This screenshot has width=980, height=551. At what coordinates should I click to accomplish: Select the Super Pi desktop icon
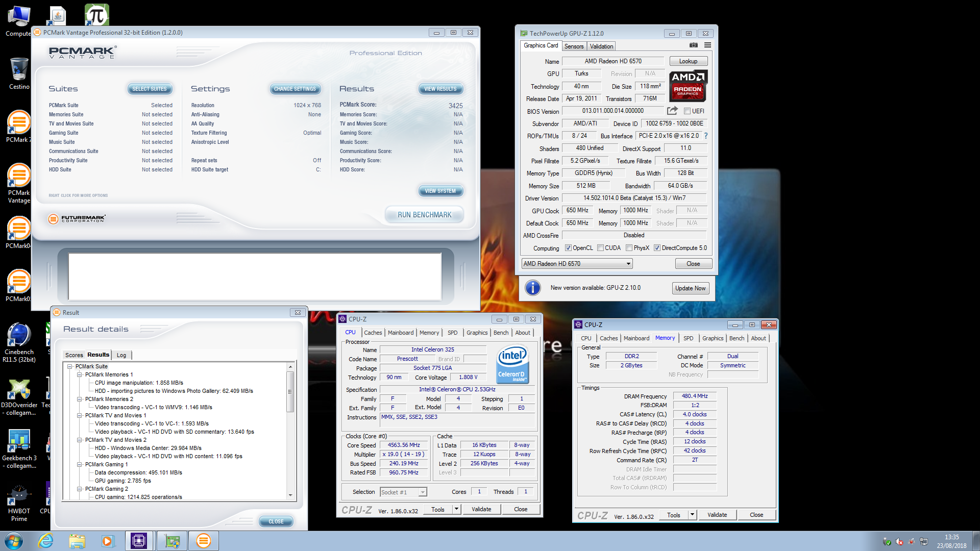click(x=96, y=14)
